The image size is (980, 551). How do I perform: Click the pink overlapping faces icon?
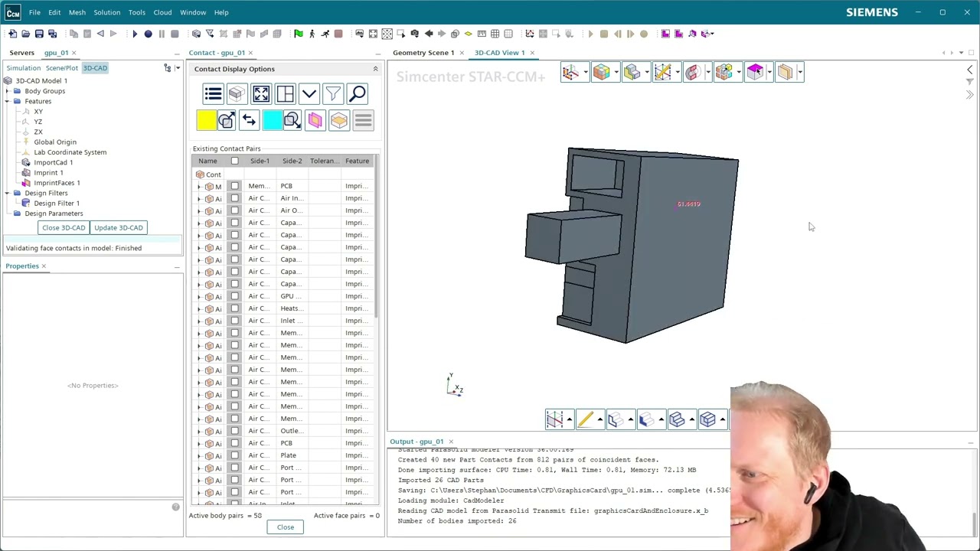tap(315, 120)
